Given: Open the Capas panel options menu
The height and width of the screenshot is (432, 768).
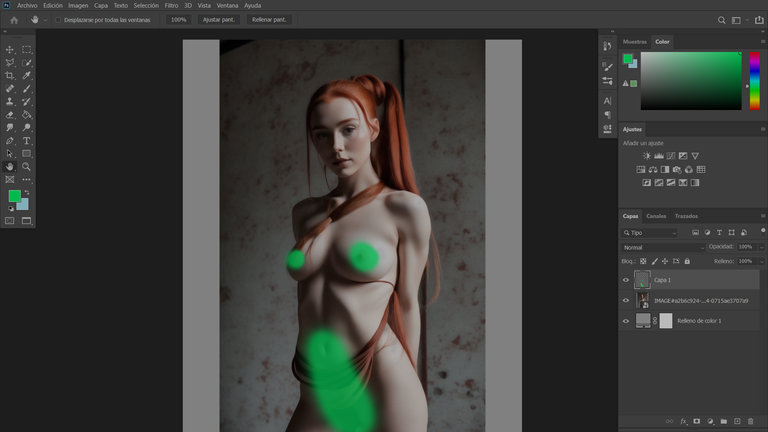Looking at the screenshot, I should [x=763, y=216].
